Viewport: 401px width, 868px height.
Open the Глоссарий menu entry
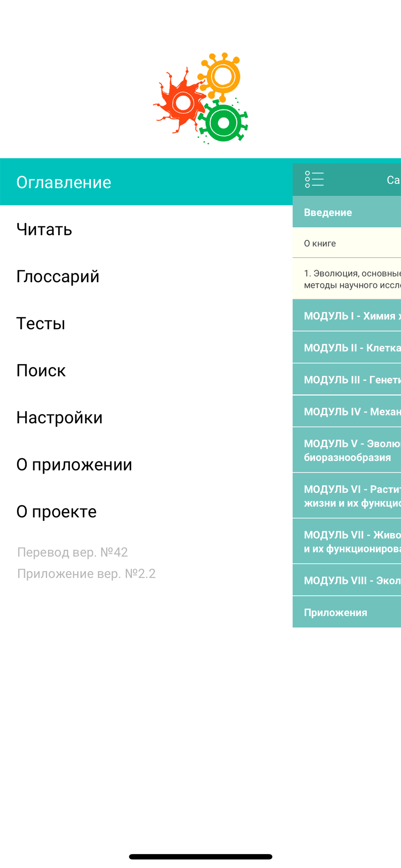(x=146, y=276)
